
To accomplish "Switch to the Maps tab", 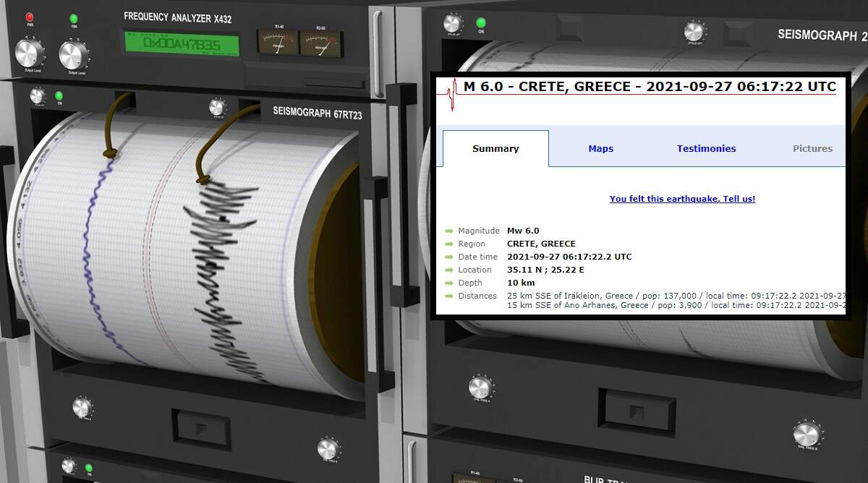I will point(600,149).
